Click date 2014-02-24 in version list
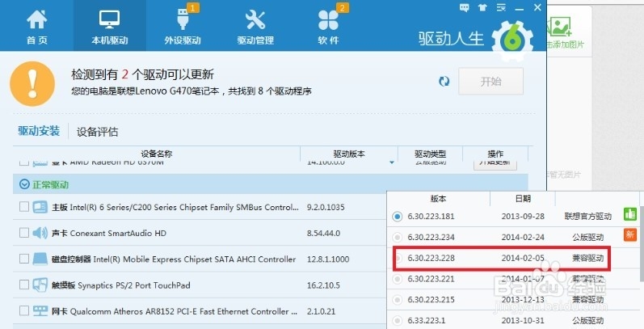Screen dimensions: 644x329 (x=523, y=238)
